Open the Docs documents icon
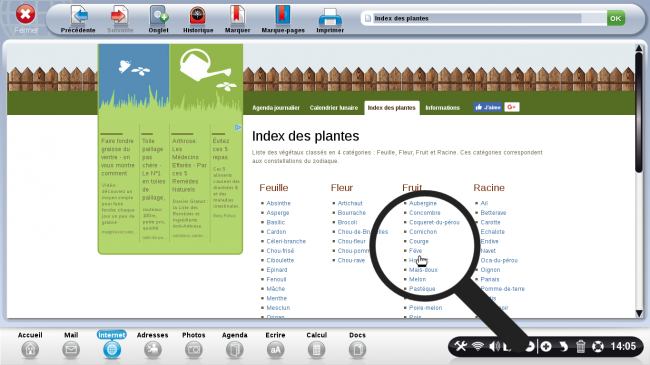The height and width of the screenshot is (365, 650). (x=357, y=350)
